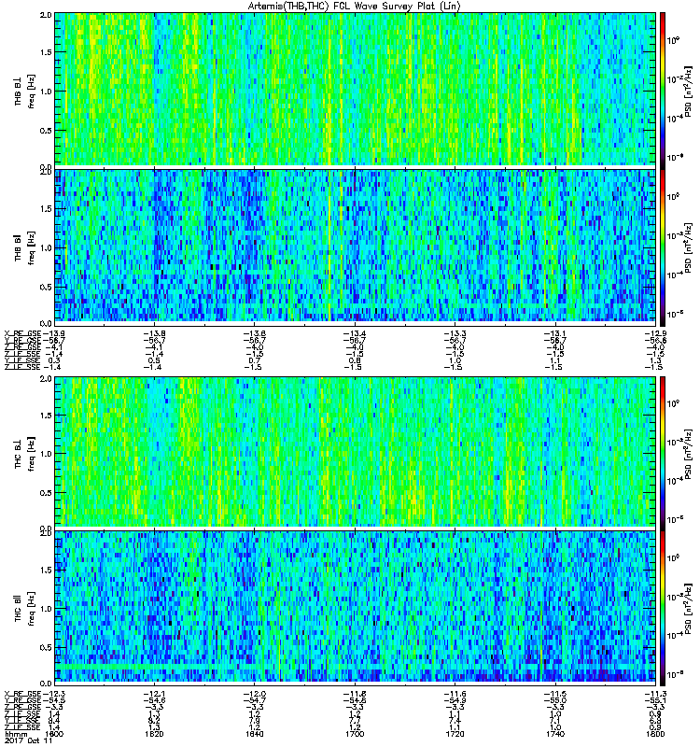Screen dimensions: 700x747
Task: Click the "THC B∥ freq [Hz]" y-axis label
Action: 24,609
